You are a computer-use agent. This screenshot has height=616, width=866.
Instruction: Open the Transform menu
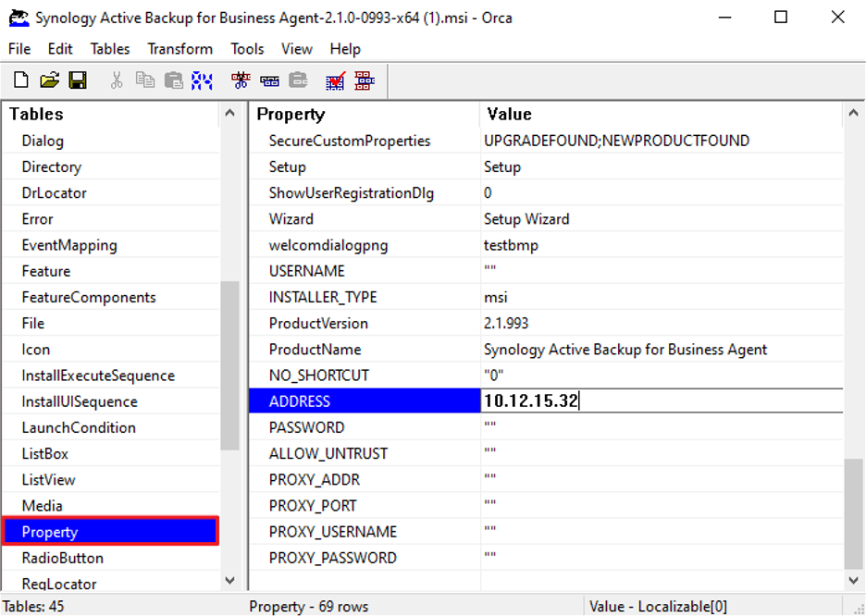coord(180,49)
